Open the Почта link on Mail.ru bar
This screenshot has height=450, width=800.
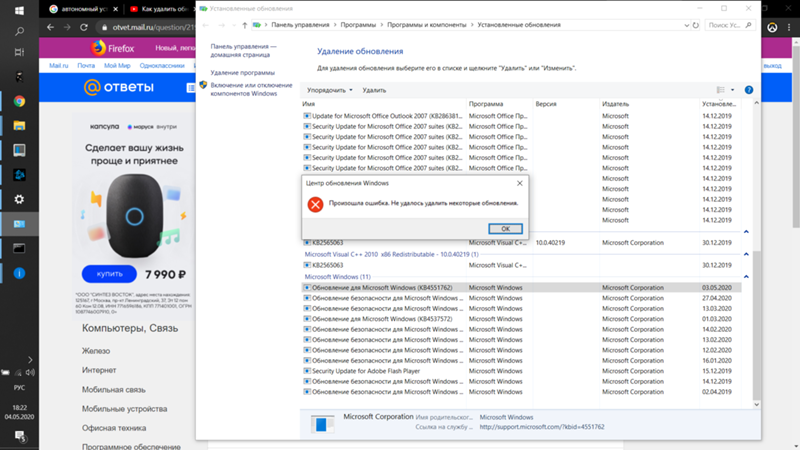(x=86, y=66)
